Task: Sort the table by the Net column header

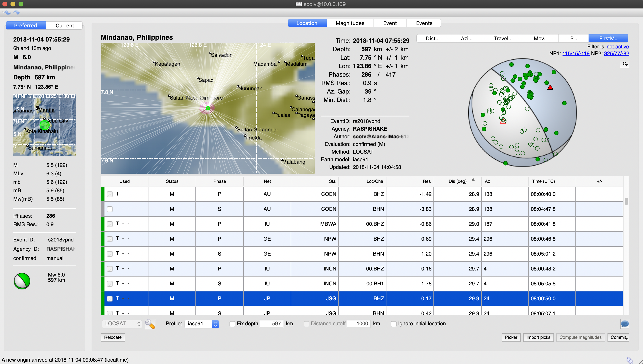Action: (267, 181)
